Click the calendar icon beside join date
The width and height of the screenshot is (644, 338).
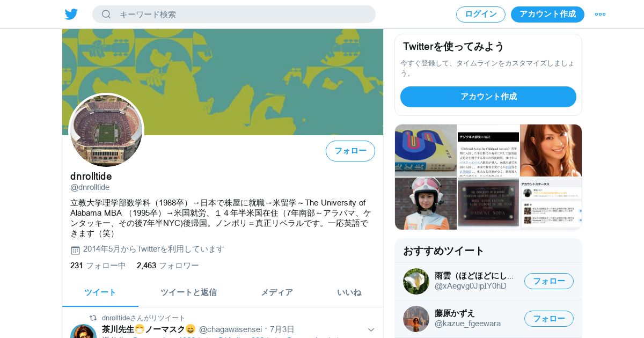pyautogui.click(x=75, y=250)
